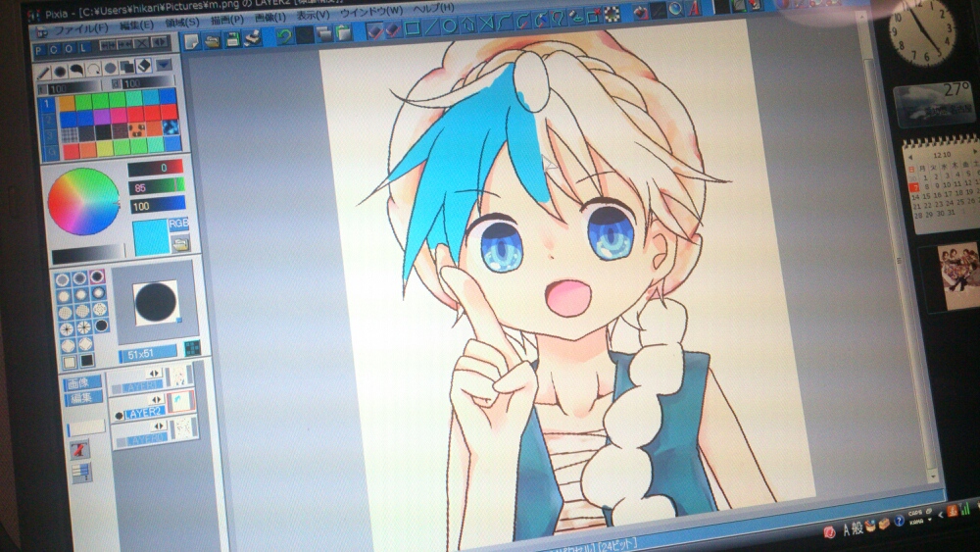The height and width of the screenshot is (552, 980).
Task: Click the calendar desktop gadget
Action: [943, 184]
